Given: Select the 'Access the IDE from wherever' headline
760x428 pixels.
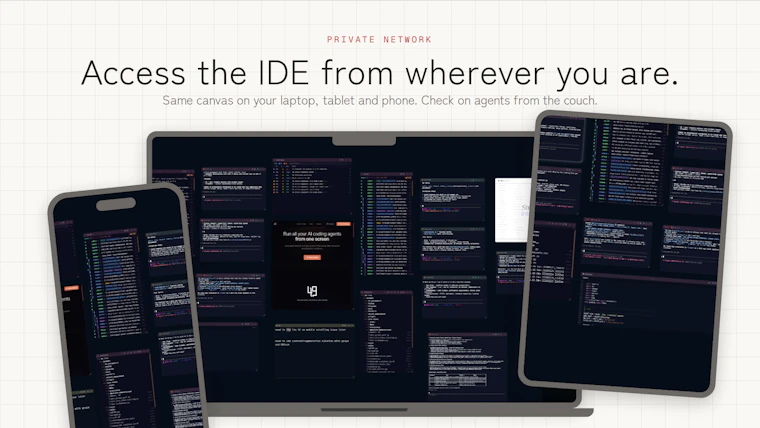Looking at the screenshot, I should 380,74.
